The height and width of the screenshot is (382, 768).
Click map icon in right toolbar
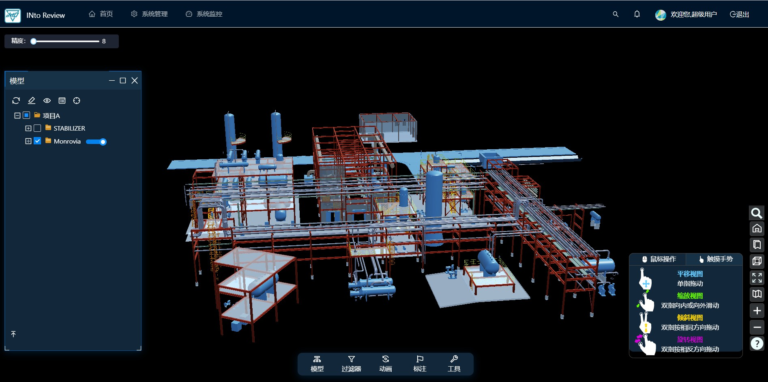(x=757, y=294)
